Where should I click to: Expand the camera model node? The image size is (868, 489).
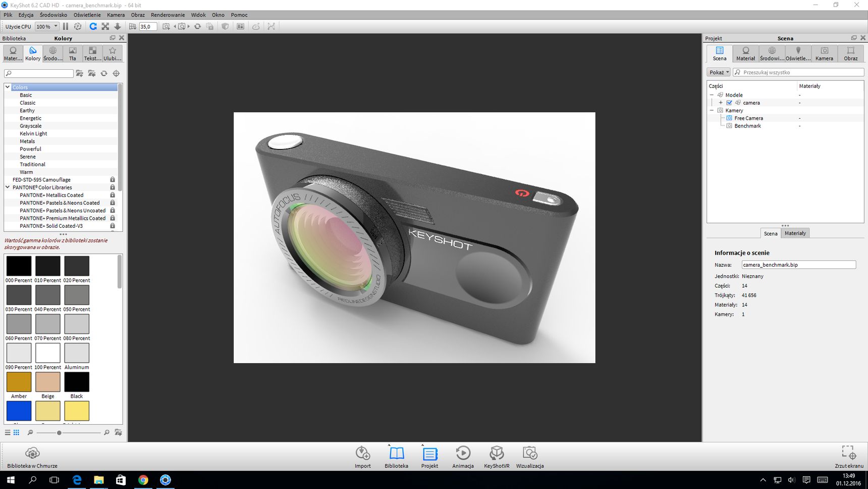(x=721, y=103)
